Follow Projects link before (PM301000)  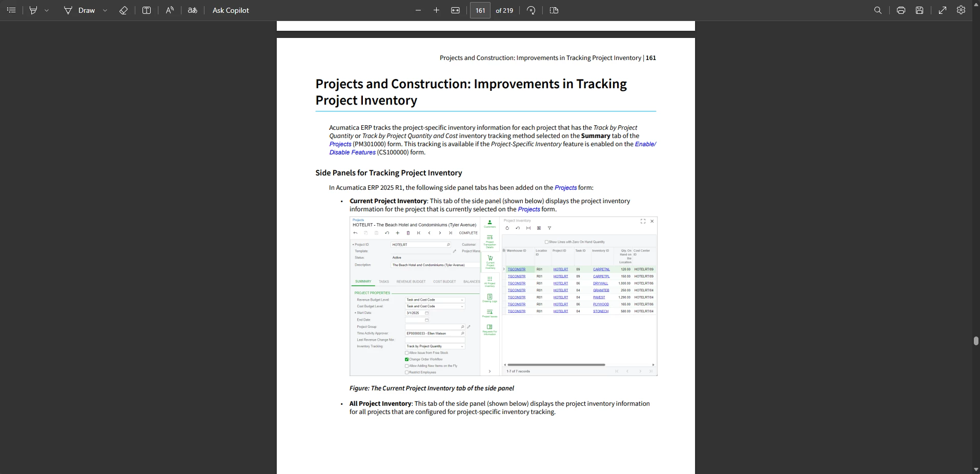point(340,144)
